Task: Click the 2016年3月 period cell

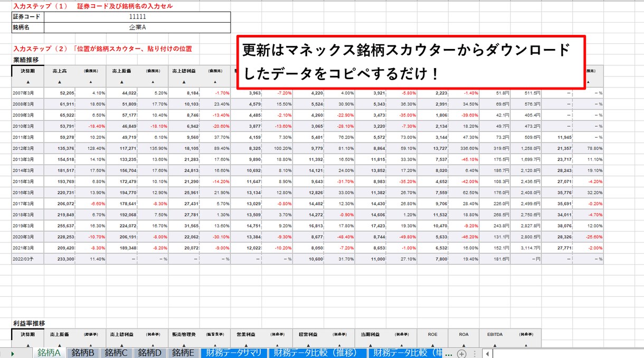Action: 27,192
